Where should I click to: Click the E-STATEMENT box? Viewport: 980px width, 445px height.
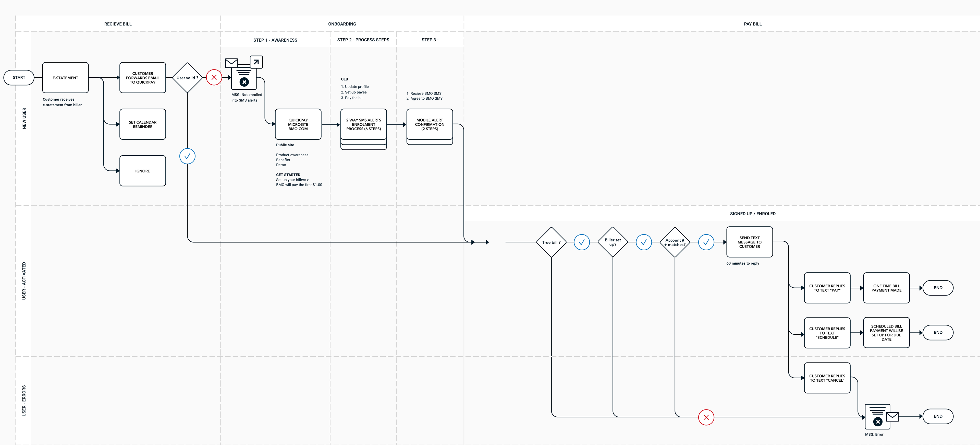65,78
